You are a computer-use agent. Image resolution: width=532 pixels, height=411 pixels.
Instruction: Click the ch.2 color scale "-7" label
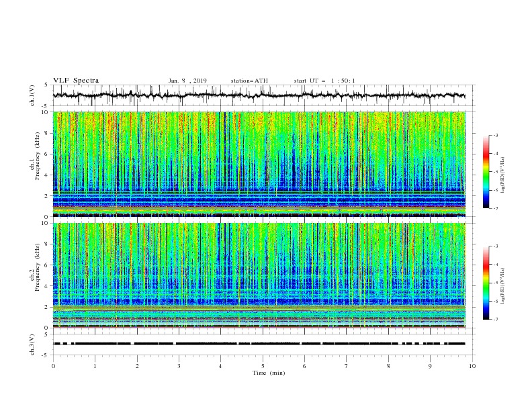coord(495,319)
